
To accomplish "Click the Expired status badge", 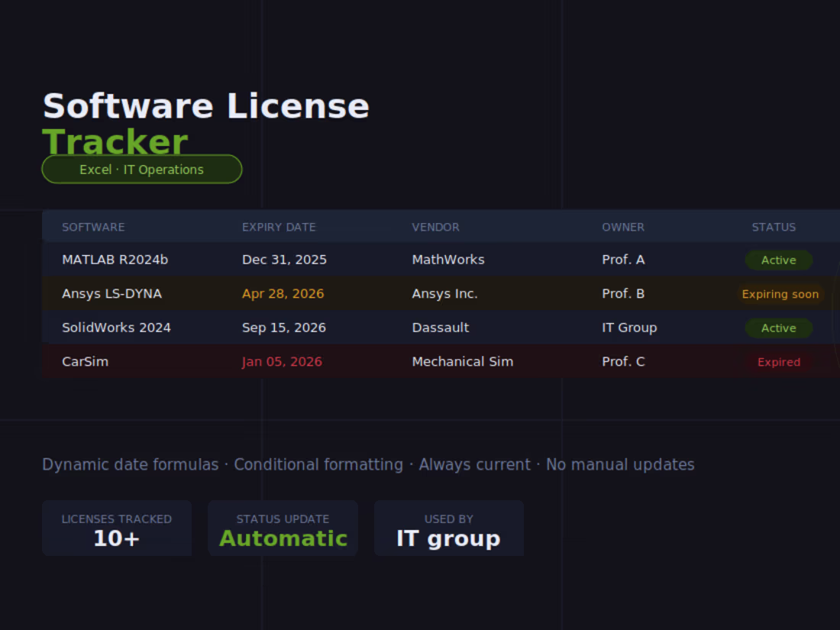I will pyautogui.click(x=779, y=362).
